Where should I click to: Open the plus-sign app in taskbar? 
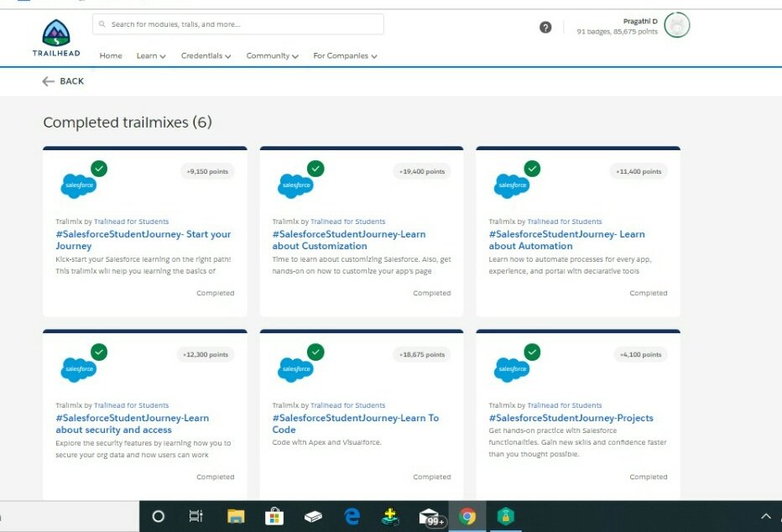click(390, 517)
